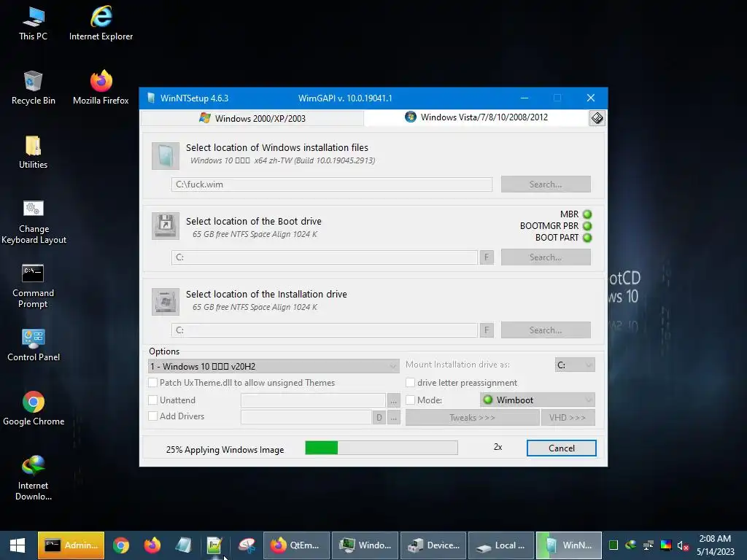The width and height of the screenshot is (747, 560).
Task: Expand the Windows 10 edition dropdown
Action: [274, 366]
